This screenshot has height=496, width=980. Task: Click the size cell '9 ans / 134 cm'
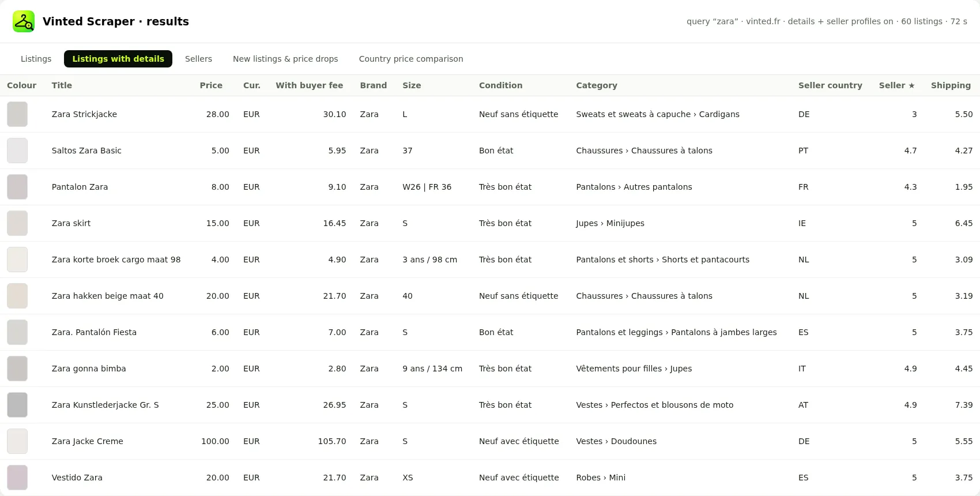(432, 369)
